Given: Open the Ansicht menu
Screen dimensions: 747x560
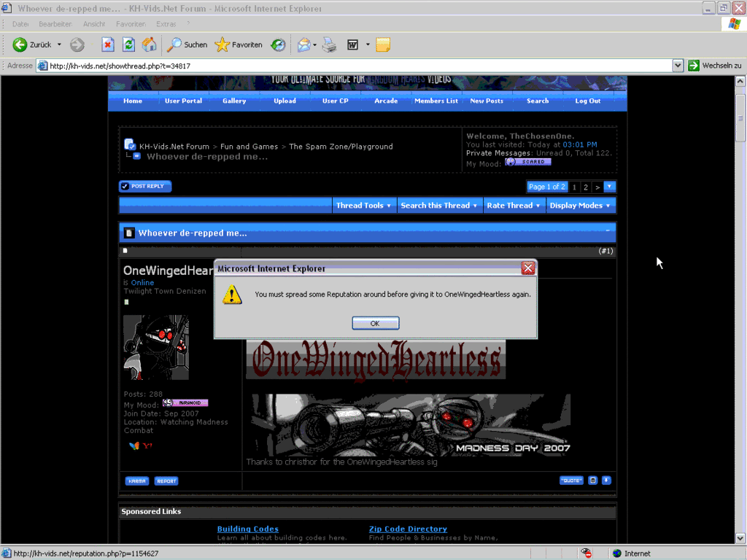Looking at the screenshot, I should pyautogui.click(x=94, y=24).
